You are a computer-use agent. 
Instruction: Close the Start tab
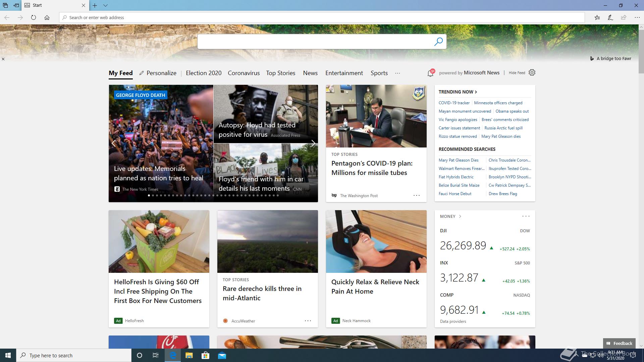coord(84,5)
